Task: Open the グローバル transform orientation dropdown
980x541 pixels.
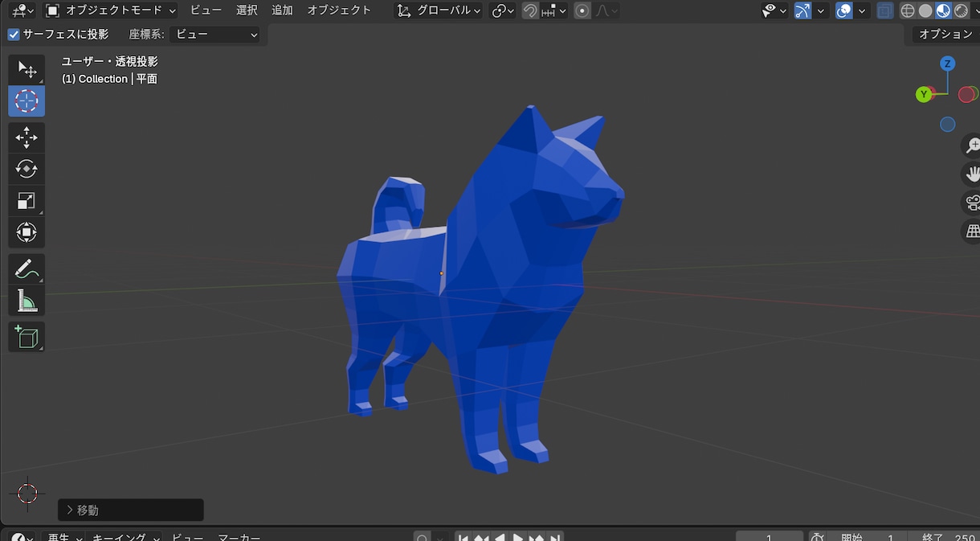Action: 439,10
